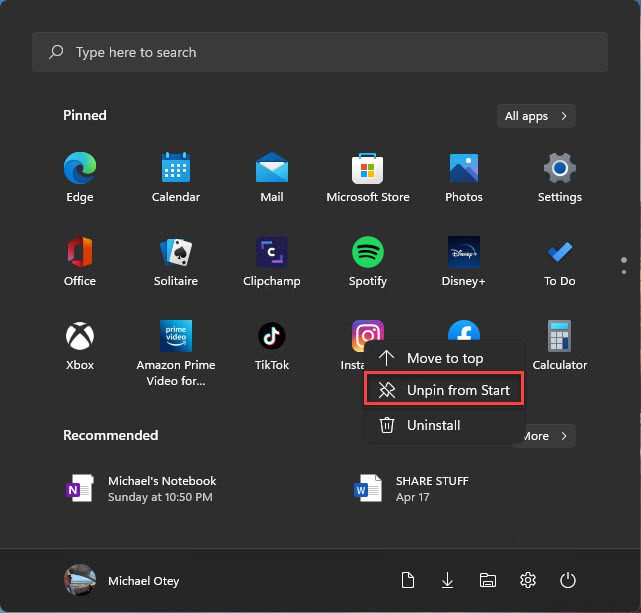Open SHARE STUFF Word document
Viewport: 641px width, 613px height.
tap(411, 488)
